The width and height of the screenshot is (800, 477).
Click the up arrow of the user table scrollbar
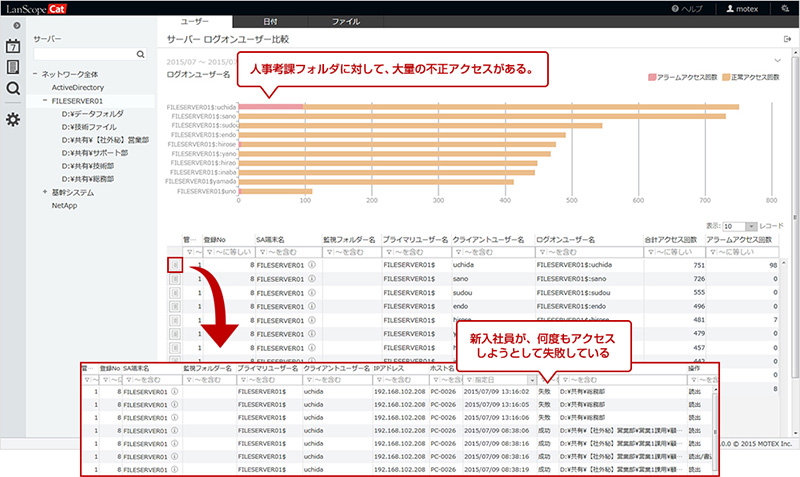click(784, 262)
